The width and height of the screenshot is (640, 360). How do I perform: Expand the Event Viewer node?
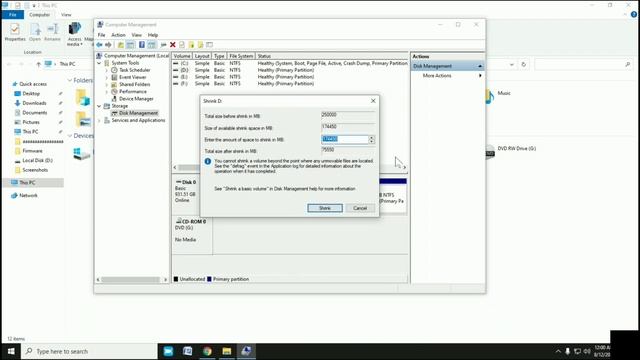[x=107, y=77]
